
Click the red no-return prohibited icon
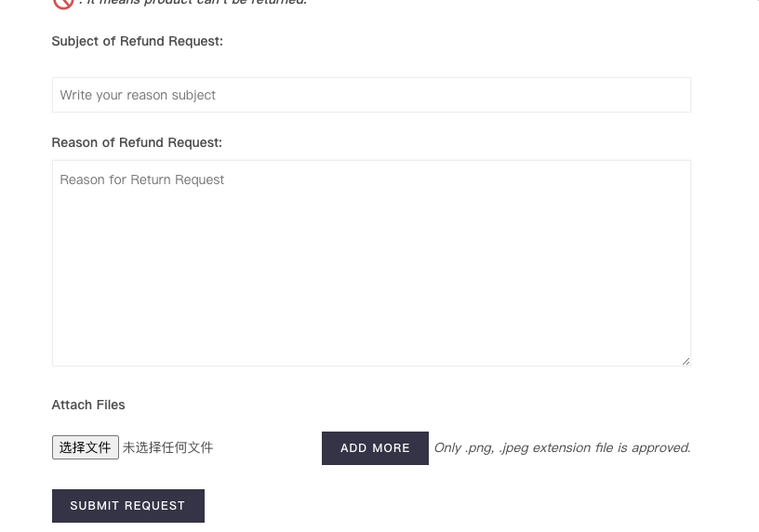[x=62, y=3]
